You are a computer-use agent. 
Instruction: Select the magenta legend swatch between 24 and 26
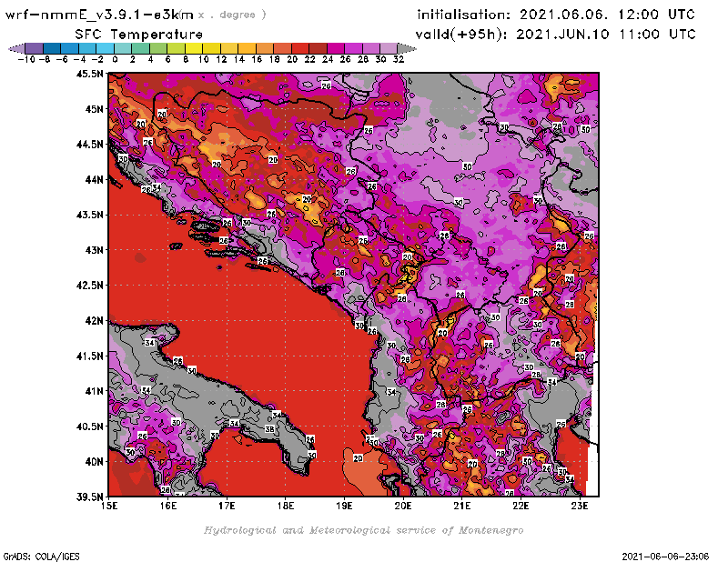pos(335,49)
